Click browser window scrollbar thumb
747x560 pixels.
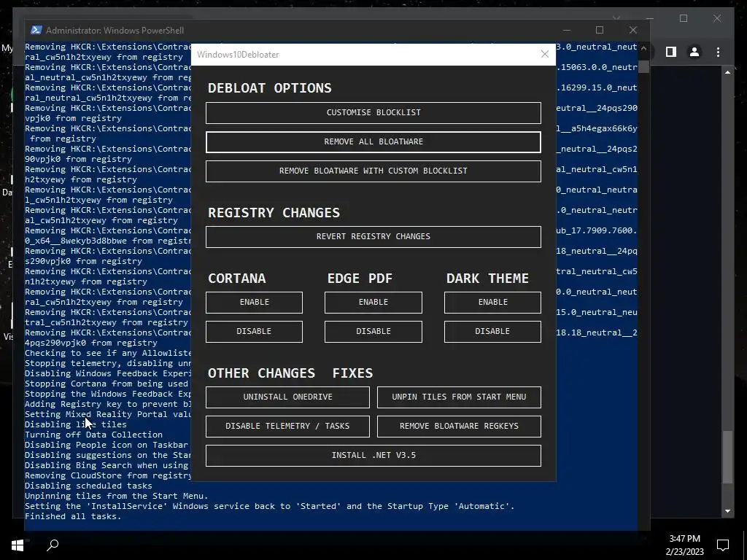coord(727,457)
